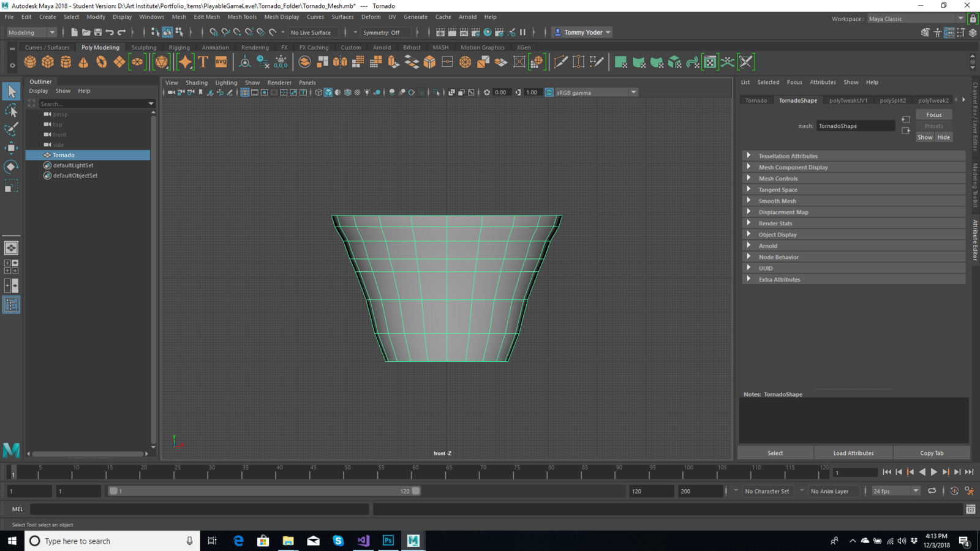Image resolution: width=980 pixels, height=551 pixels.
Task: Click the Load Attributes button
Action: tap(853, 453)
